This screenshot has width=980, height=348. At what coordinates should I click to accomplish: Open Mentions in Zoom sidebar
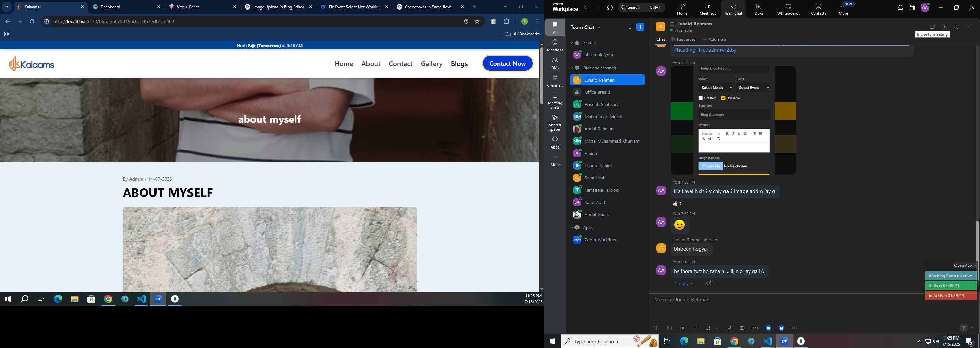pos(555,46)
